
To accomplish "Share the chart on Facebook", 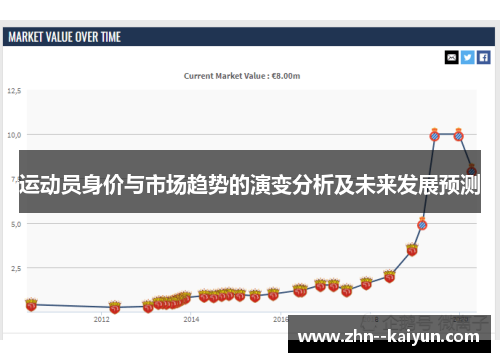I will [483, 57].
